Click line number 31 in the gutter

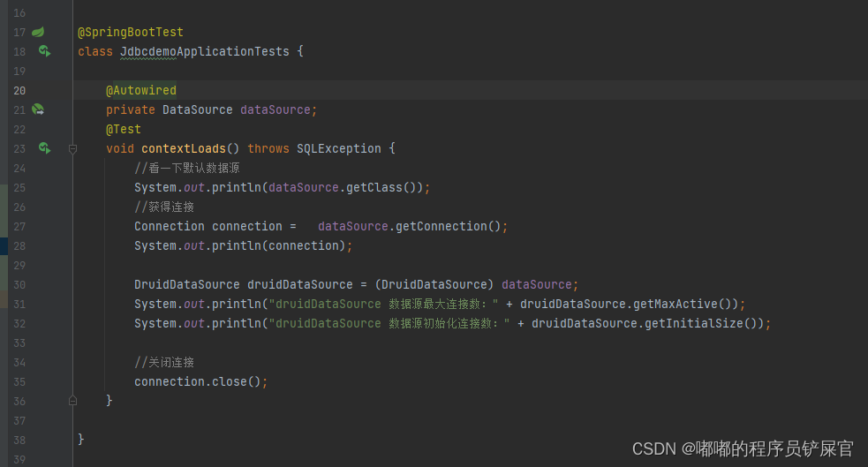[19, 304]
